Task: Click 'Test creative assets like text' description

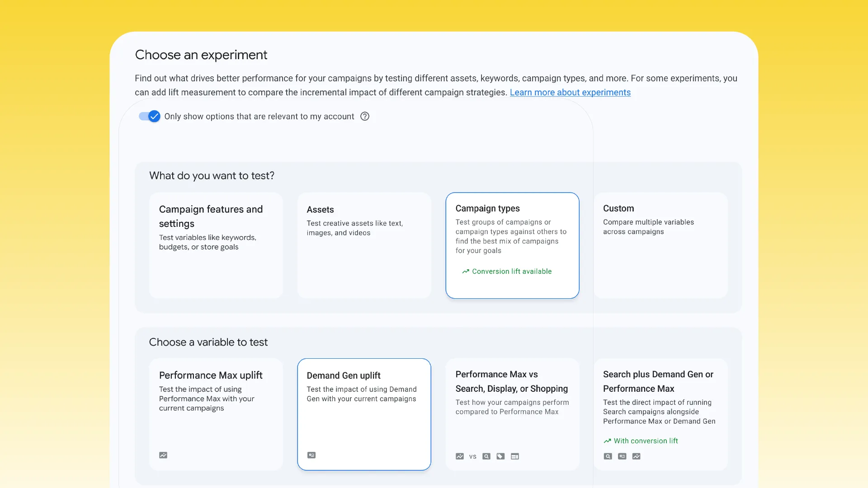Action: point(355,228)
